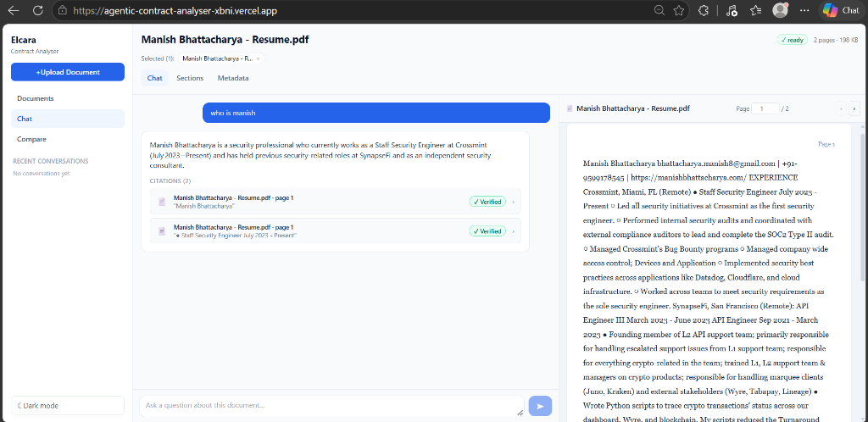Open the media music note icon in toolbar
This screenshot has height=422, width=868.
[x=732, y=10]
